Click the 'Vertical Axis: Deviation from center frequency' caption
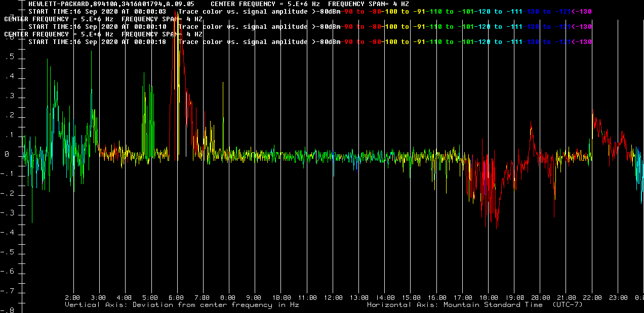Image resolution: width=644 pixels, height=313 pixels. 182,305
